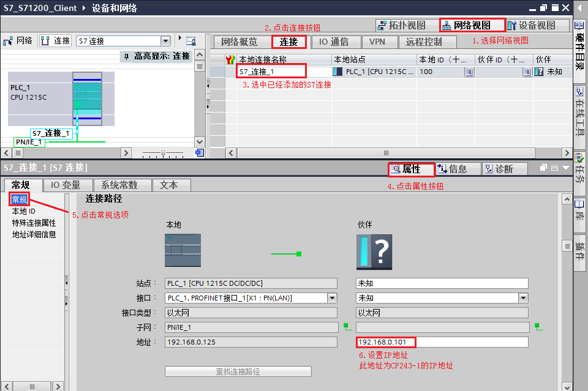
Task: Toggle the 连接 connection mode button
Action: click(56, 40)
